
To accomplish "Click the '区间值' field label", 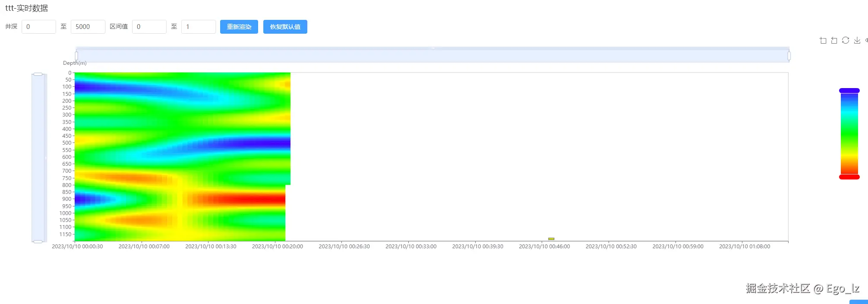I will (x=119, y=27).
